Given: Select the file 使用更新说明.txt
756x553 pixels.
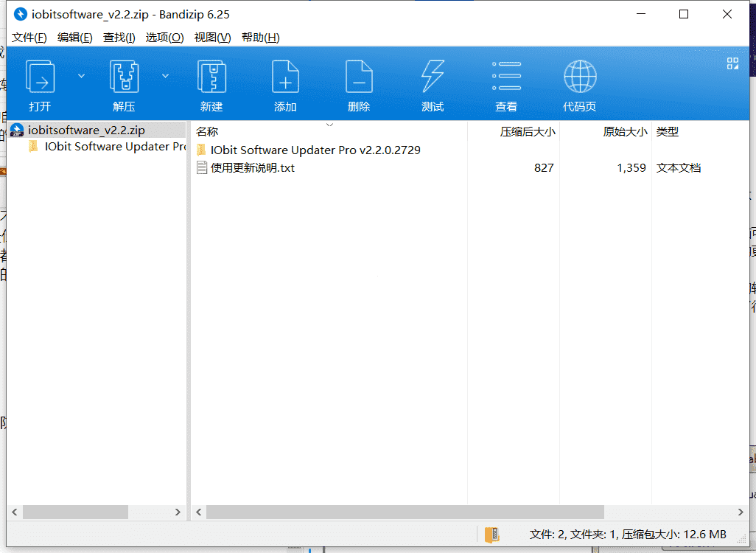Looking at the screenshot, I should click(253, 168).
